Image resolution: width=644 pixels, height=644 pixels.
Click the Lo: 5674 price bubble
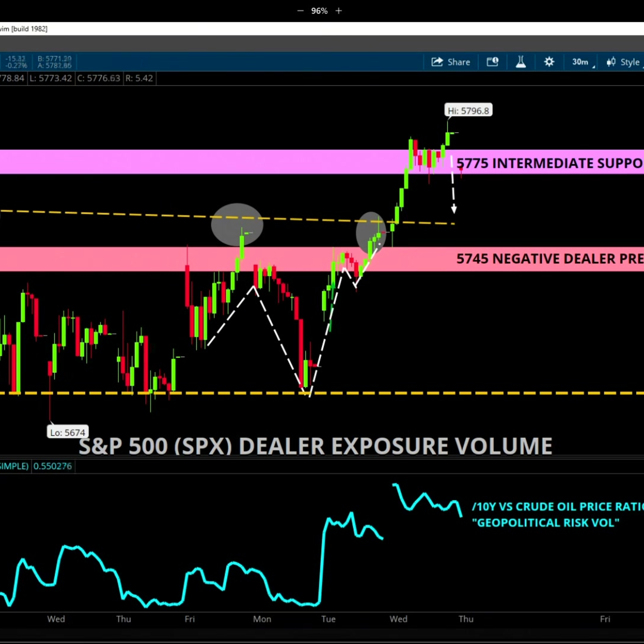[68, 432]
